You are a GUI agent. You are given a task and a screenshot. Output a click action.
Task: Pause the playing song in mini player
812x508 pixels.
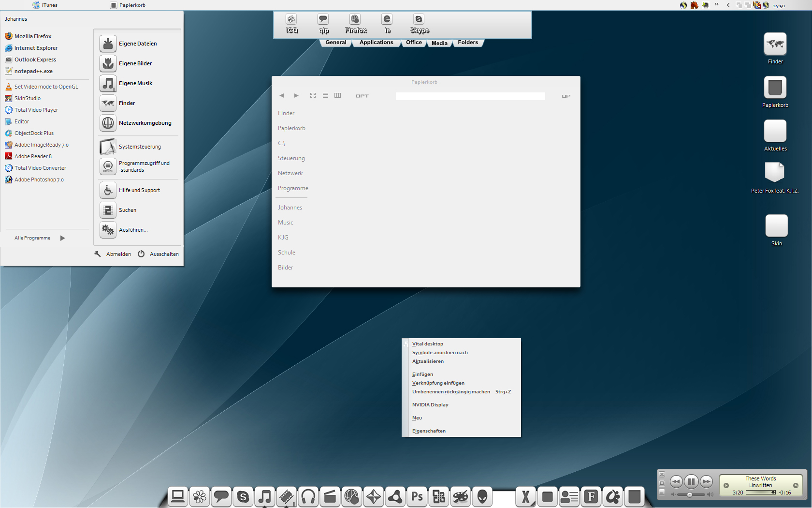tap(691, 481)
